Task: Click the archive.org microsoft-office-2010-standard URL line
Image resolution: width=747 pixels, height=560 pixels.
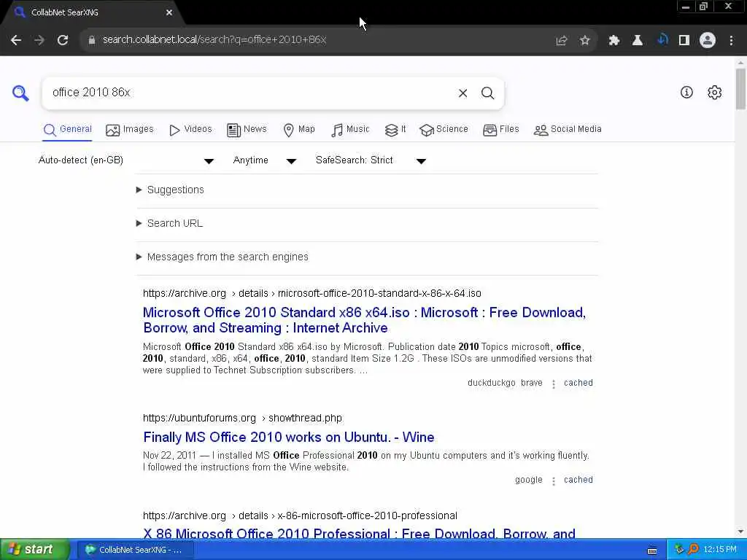Action: [x=312, y=293]
